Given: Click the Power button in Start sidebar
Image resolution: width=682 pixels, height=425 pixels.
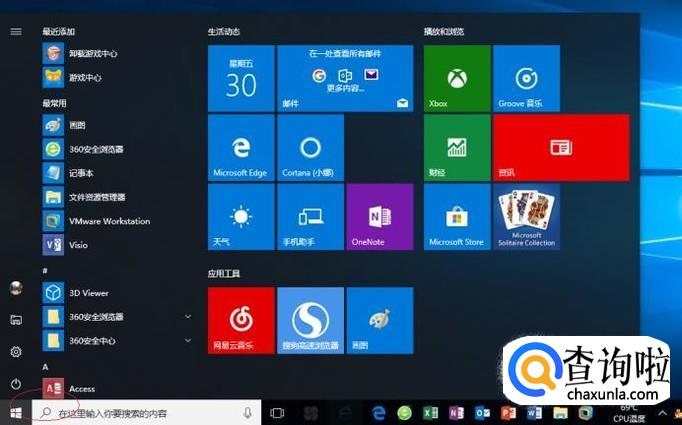Looking at the screenshot, I should tap(16, 384).
